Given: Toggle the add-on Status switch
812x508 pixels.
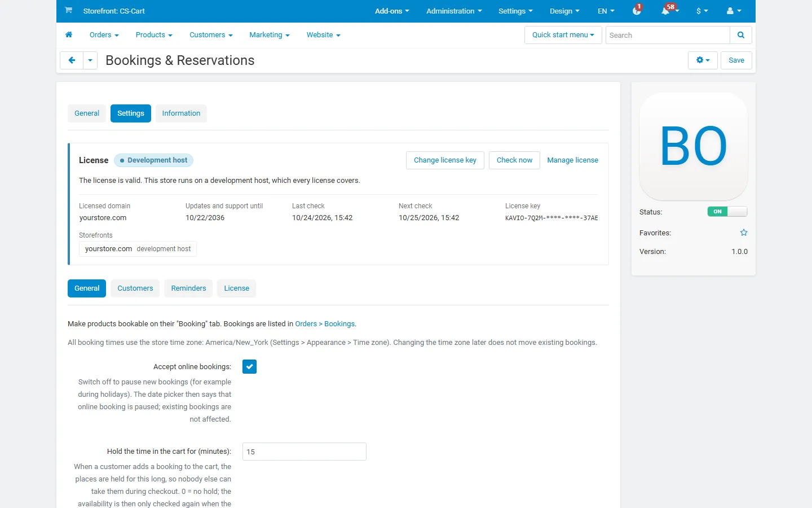Looking at the screenshot, I should 727,212.
